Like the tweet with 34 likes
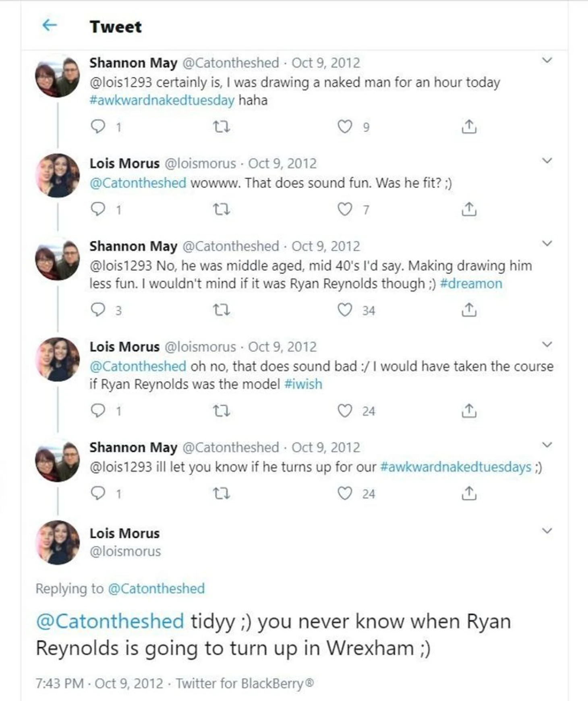The width and height of the screenshot is (588, 701). tap(345, 310)
